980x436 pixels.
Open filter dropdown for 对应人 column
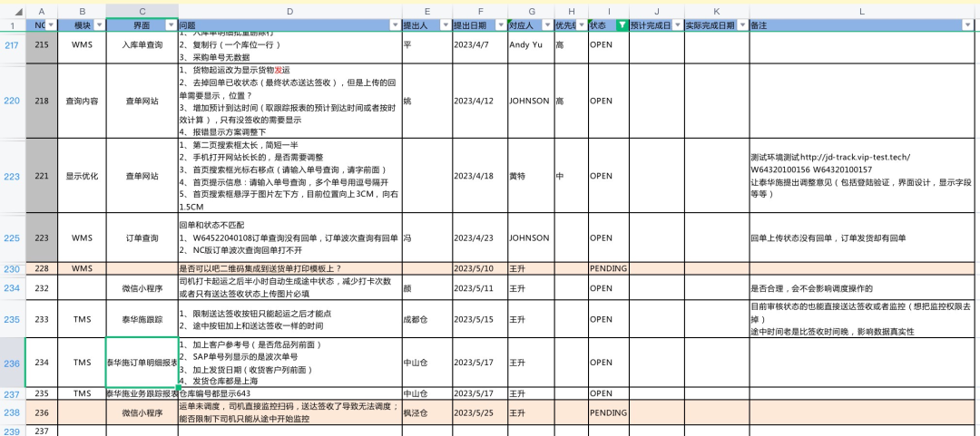coord(547,25)
